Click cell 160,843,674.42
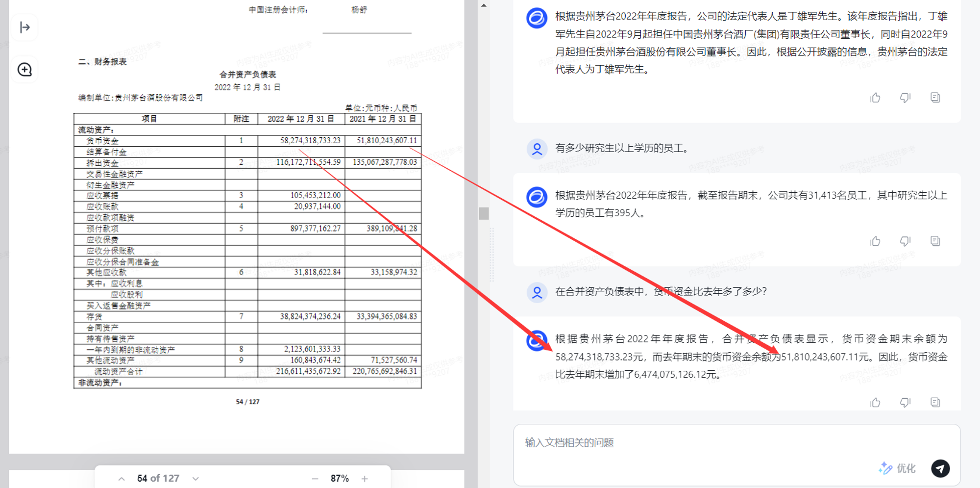The height and width of the screenshot is (488, 980). (x=316, y=360)
